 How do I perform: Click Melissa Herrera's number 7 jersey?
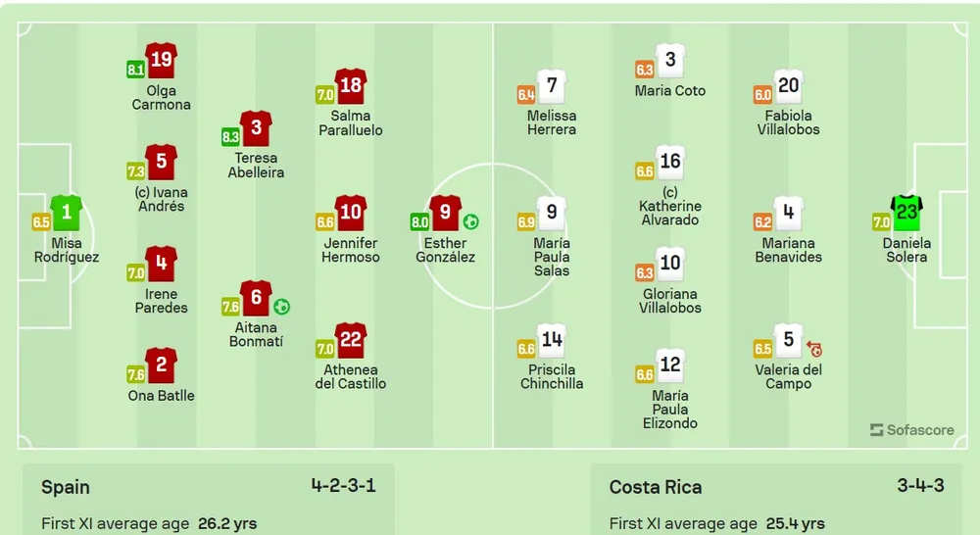click(552, 86)
